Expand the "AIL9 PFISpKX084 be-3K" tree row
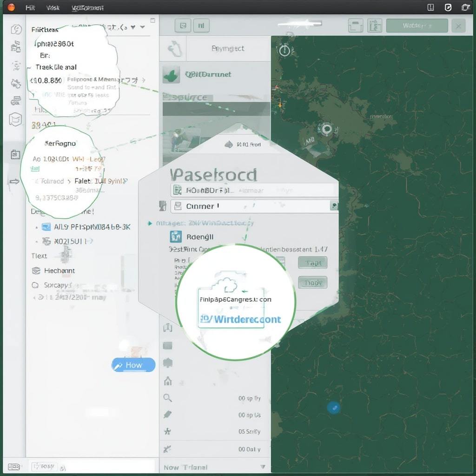 [36, 227]
